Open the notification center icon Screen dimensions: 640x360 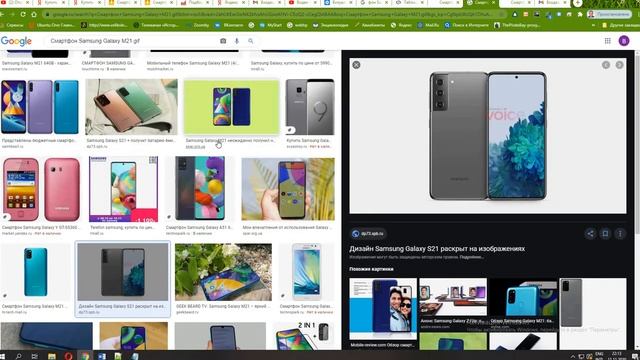click(x=635, y=356)
